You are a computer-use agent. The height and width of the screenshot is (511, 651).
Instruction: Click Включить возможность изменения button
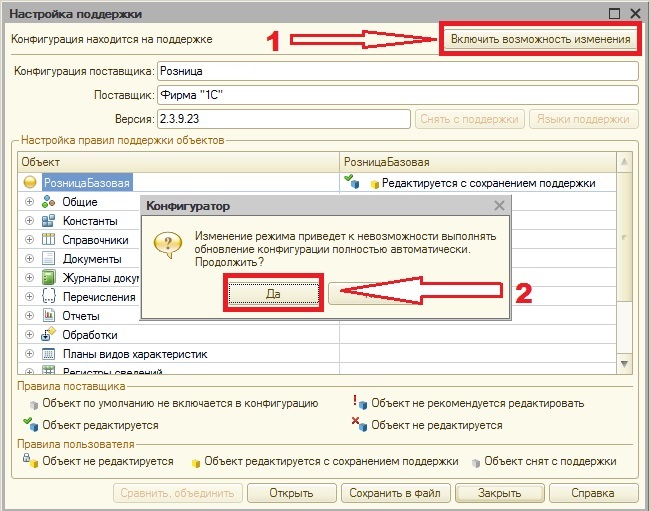coord(541,39)
